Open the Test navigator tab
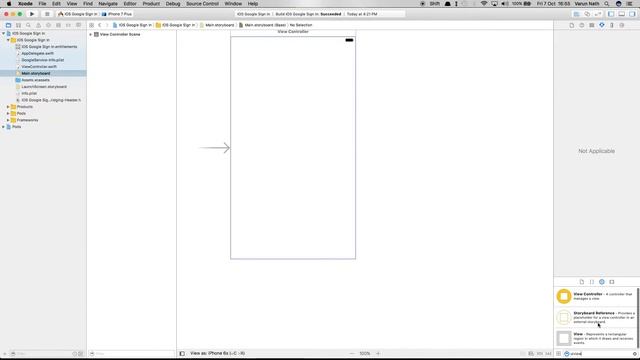640x360 pixels. coord(48,25)
